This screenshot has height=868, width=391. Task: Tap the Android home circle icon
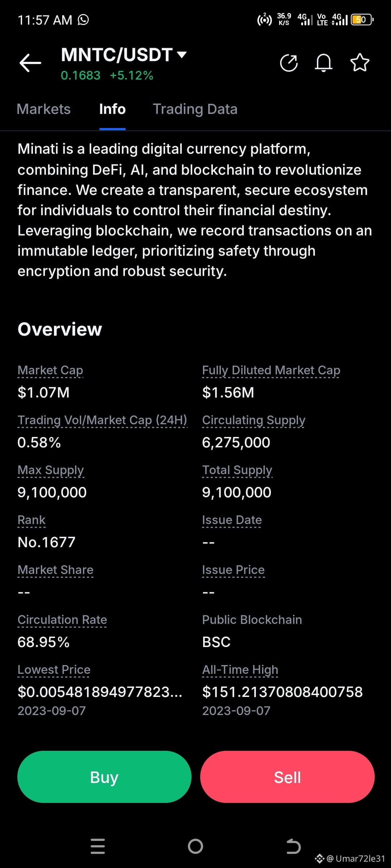(195, 846)
